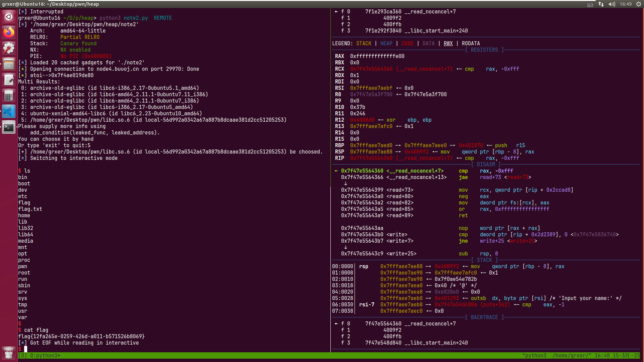Click the R11 register value 0x246
This screenshot has width=644, height=362.
(x=358, y=113)
